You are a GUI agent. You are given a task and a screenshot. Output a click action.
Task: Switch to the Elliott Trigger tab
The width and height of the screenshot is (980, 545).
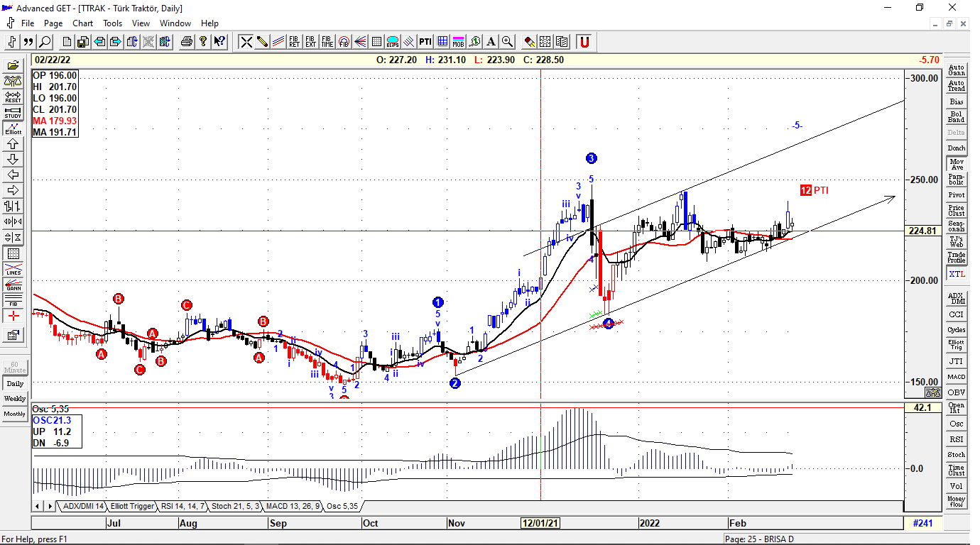pos(132,506)
